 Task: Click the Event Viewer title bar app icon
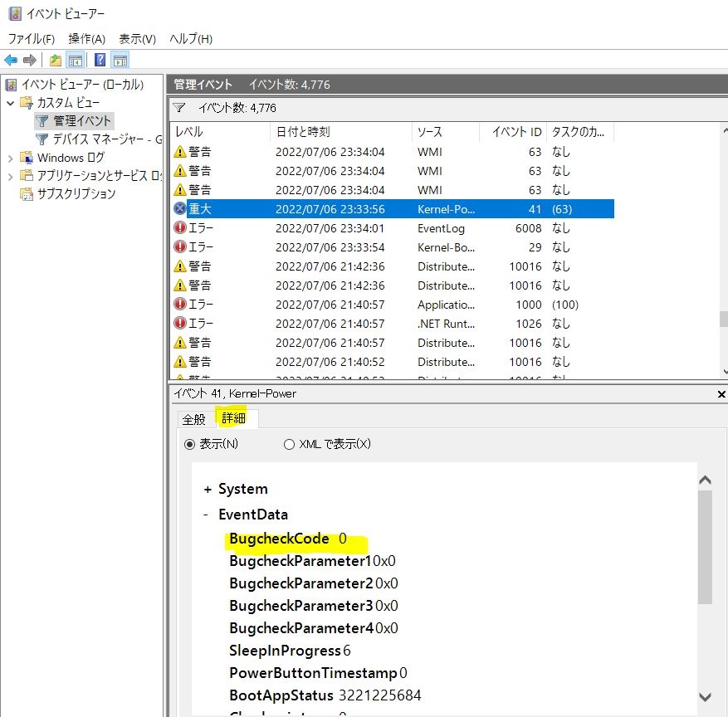(15, 13)
